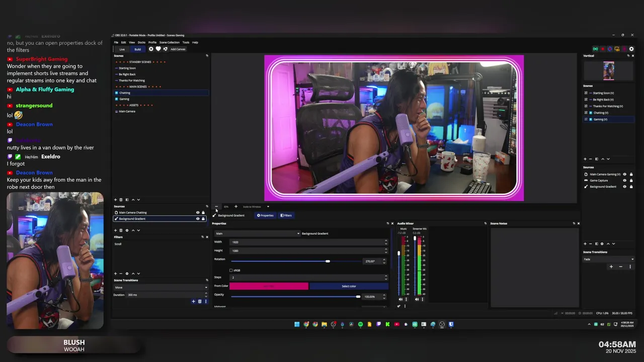Screen dimensions: 644x362
Task: Open the Tools menu
Action: coord(186,42)
